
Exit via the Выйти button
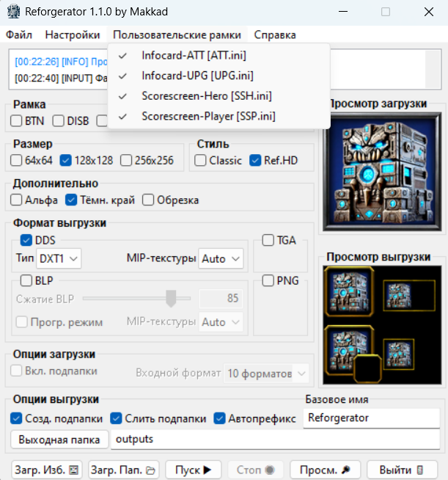click(402, 470)
